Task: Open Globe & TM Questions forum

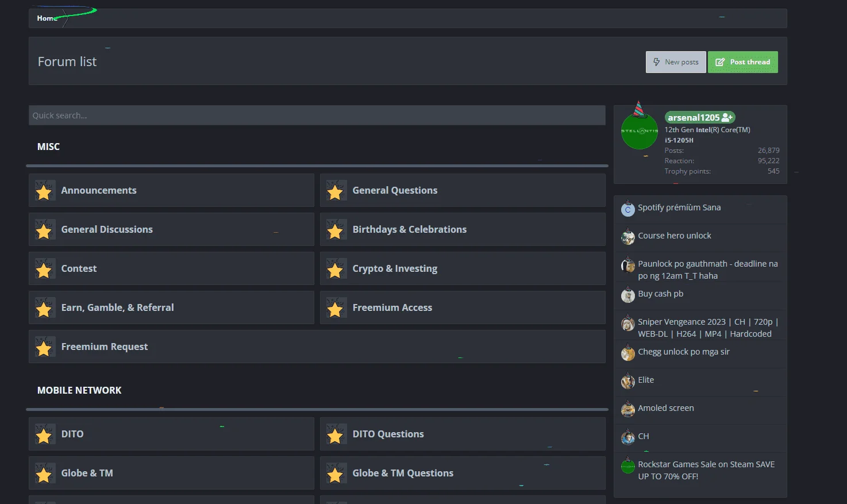Action: click(x=403, y=473)
